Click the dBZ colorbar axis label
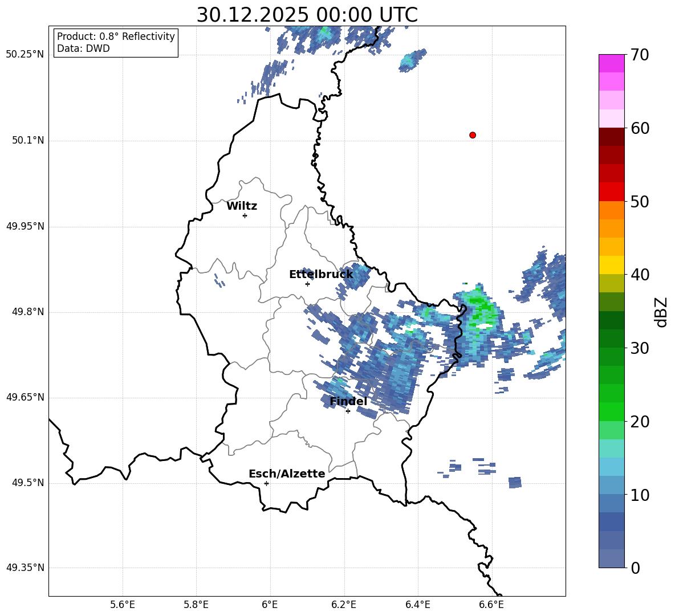 coord(662,312)
